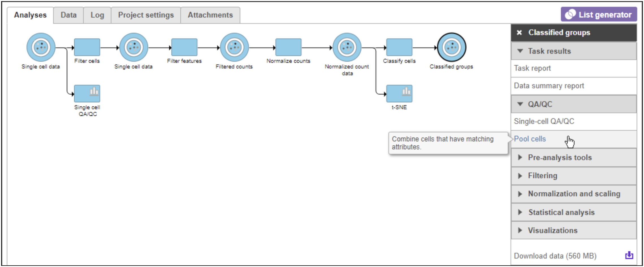Select the Filter features task node

tap(184, 47)
